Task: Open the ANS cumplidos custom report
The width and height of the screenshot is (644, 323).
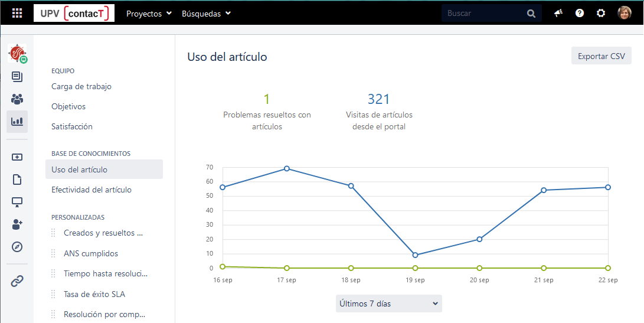Action: tap(91, 253)
